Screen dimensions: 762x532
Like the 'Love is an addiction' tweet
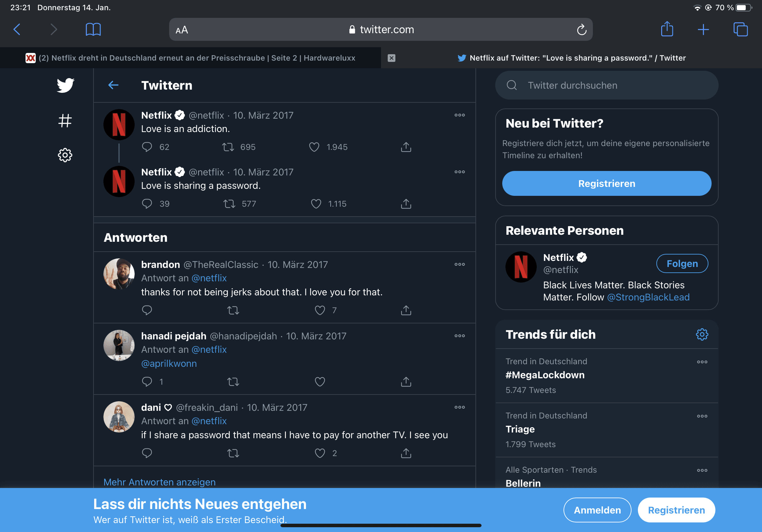coord(314,147)
